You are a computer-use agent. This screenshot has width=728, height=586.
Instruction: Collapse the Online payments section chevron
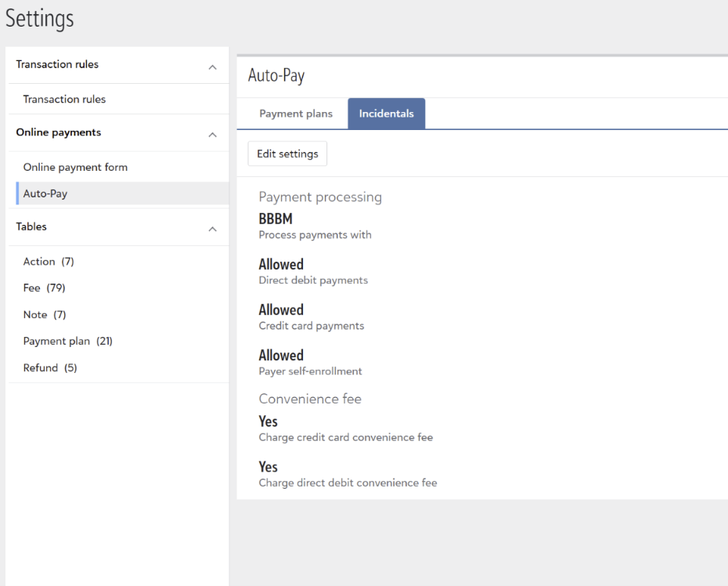[x=212, y=136]
